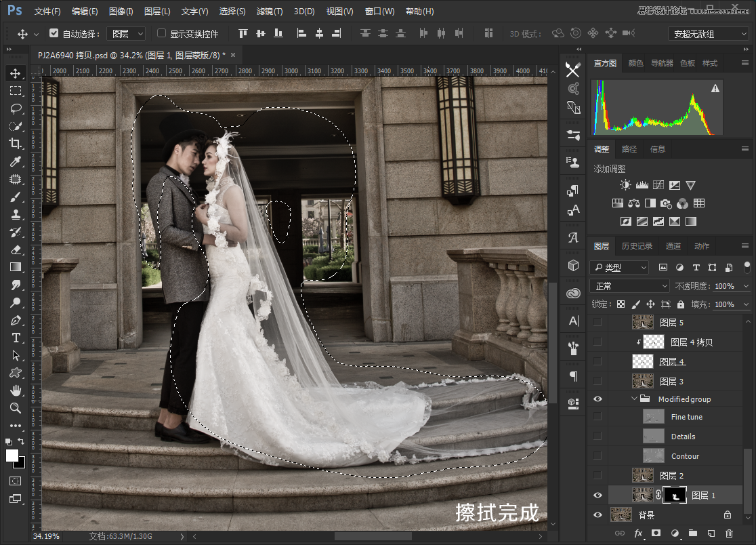This screenshot has height=545, width=756.
Task: Select the Zoom tool
Action: pos(16,408)
